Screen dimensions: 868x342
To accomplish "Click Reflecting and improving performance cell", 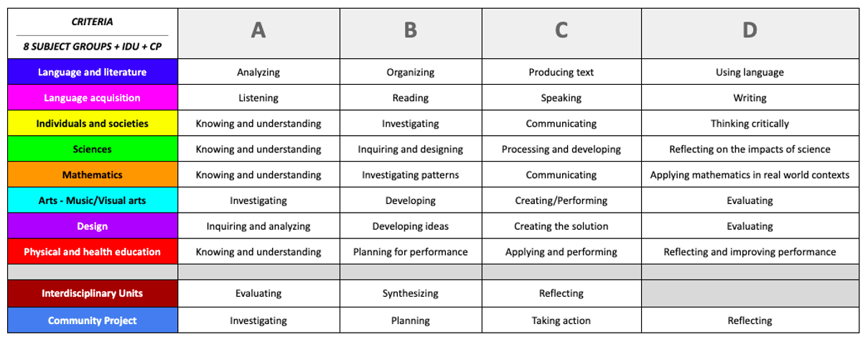I will [750, 251].
